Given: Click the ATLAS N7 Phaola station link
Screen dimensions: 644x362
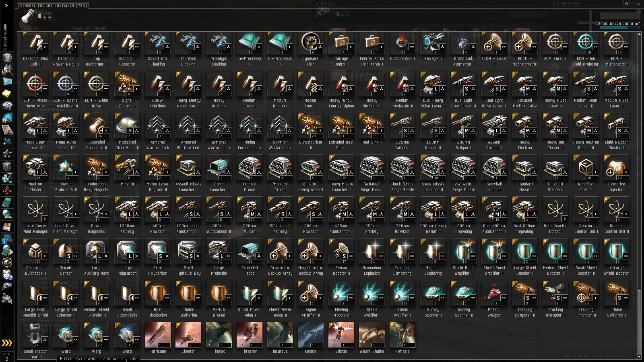Looking at the screenshot, I should coord(89,29).
